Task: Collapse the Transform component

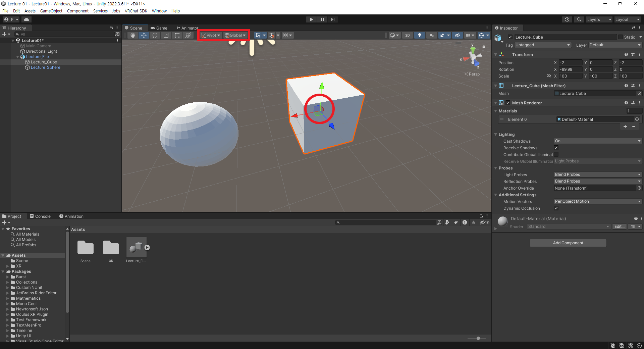Action: 496,54
